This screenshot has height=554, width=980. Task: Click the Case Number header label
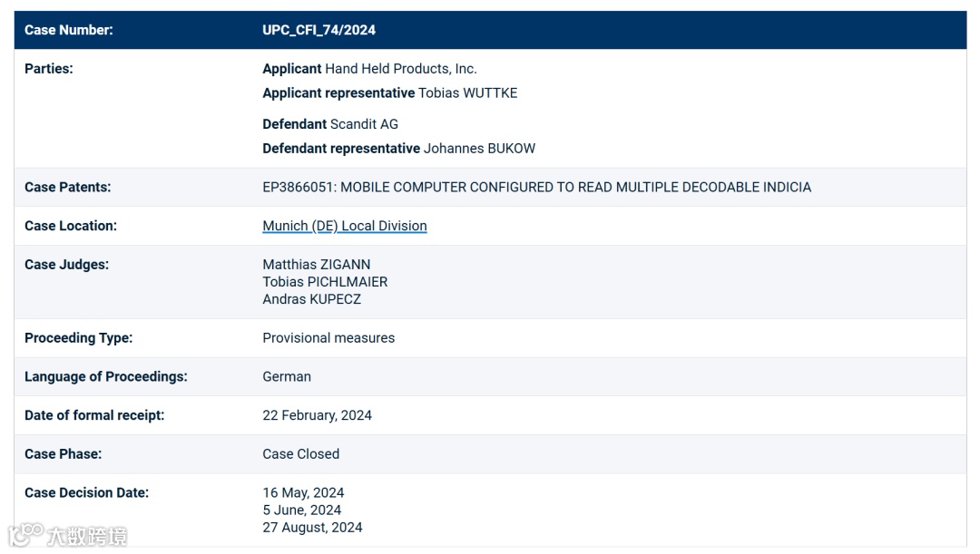pyautogui.click(x=68, y=30)
